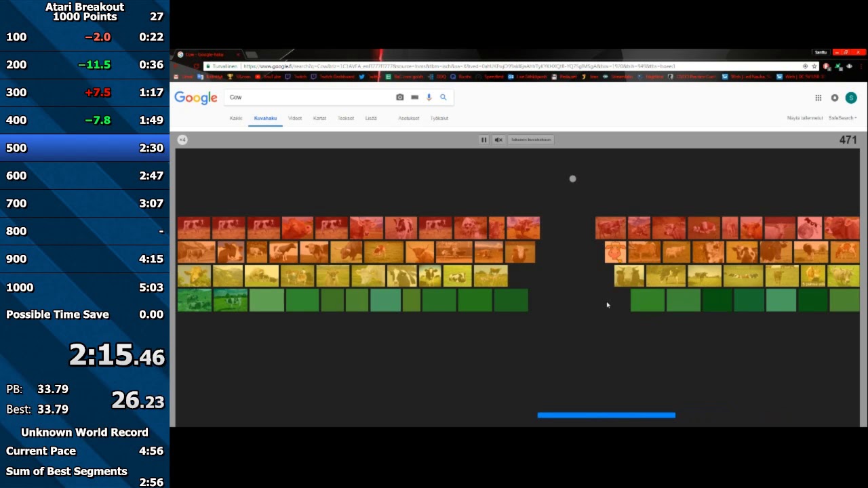This screenshot has width=868, height=488.
Task: Select the 900 points split row
Action: coord(85,259)
